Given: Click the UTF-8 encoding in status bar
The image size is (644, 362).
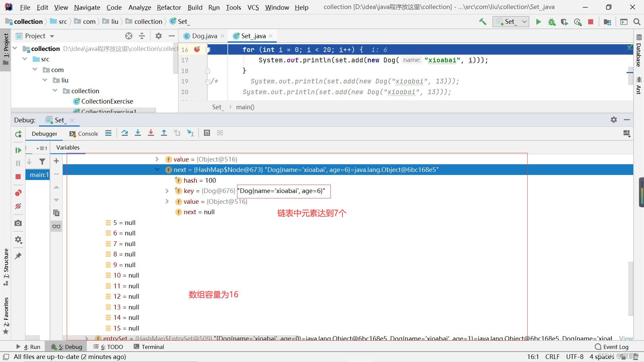Looking at the screenshot, I should [575, 357].
